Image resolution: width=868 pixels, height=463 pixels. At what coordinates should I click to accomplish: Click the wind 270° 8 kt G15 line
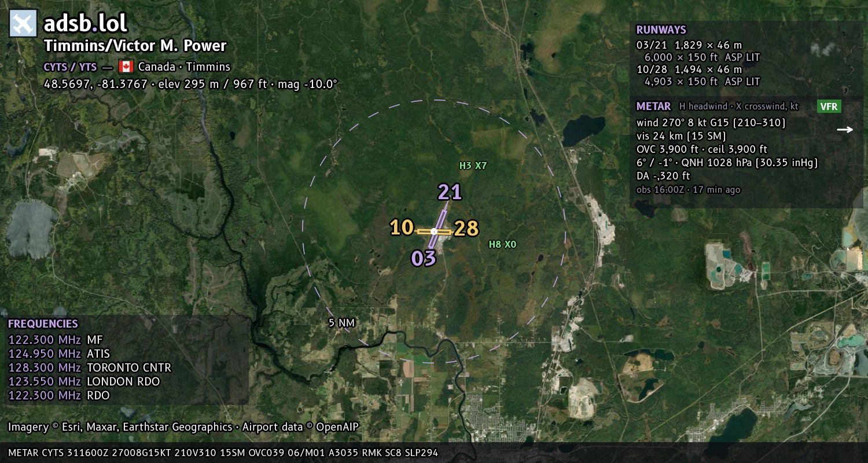tap(711, 123)
